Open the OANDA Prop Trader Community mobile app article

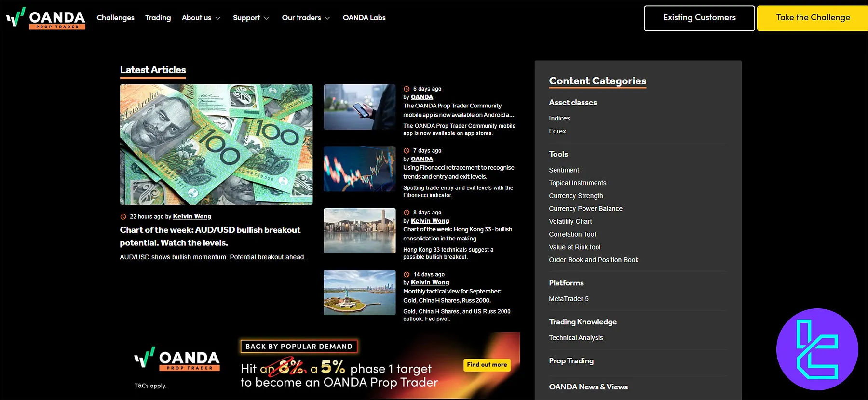pyautogui.click(x=459, y=110)
